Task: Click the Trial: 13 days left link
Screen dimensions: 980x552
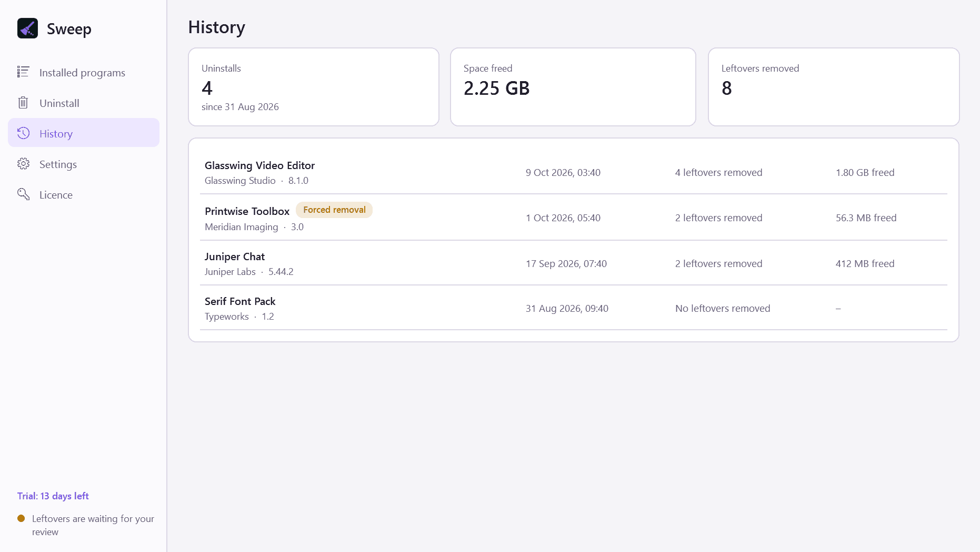Action: pyautogui.click(x=53, y=496)
